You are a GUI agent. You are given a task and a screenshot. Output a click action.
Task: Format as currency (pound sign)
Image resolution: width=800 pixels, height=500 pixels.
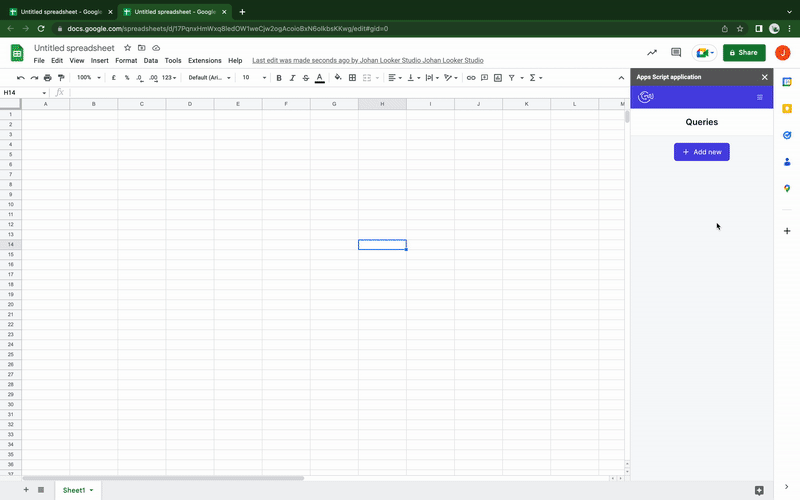point(113,78)
